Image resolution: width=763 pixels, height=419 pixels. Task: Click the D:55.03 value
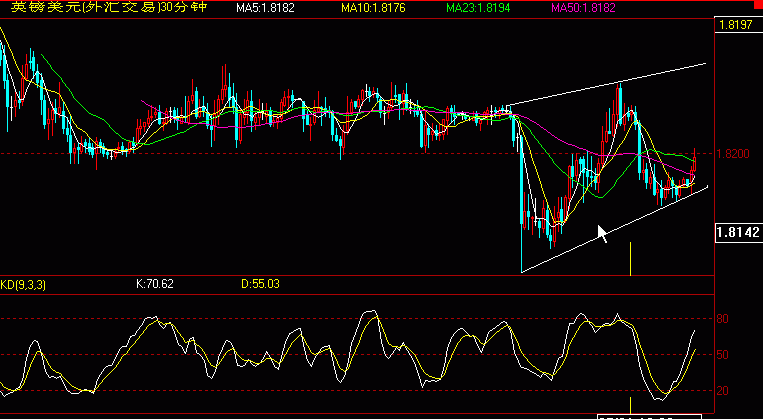point(260,284)
